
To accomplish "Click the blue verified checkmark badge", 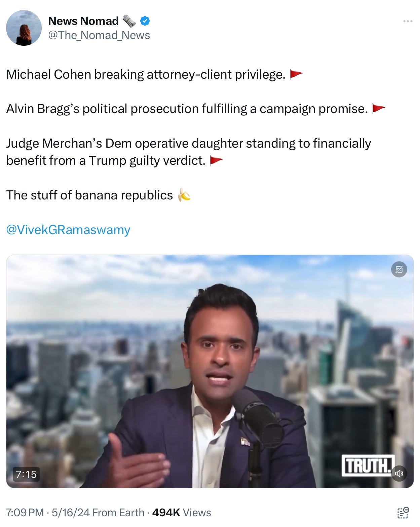I will tap(145, 21).
